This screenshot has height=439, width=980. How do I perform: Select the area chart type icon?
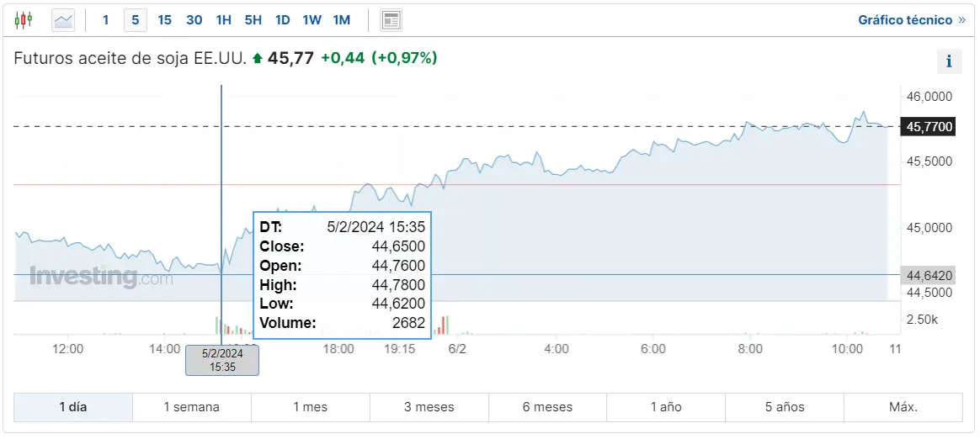pyautogui.click(x=63, y=19)
